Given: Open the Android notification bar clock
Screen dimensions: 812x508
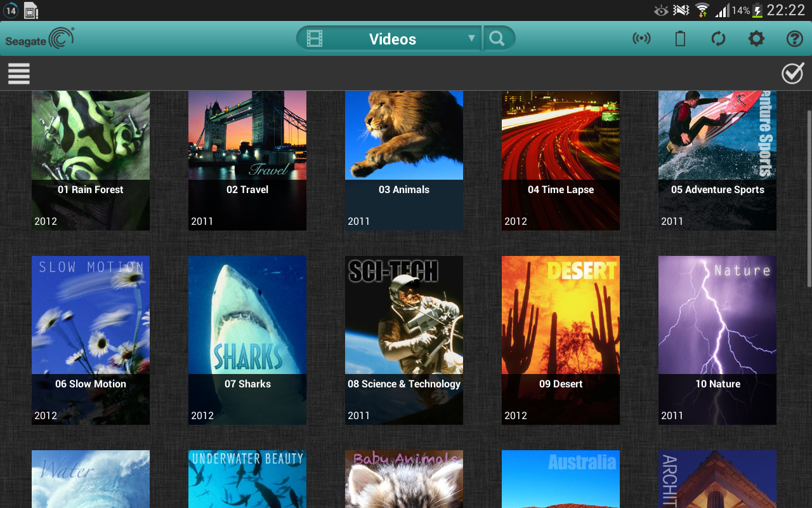Looking at the screenshot, I should [x=785, y=10].
